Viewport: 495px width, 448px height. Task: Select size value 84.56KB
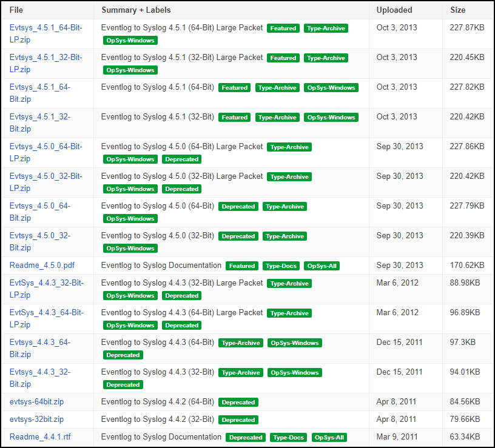(465, 401)
